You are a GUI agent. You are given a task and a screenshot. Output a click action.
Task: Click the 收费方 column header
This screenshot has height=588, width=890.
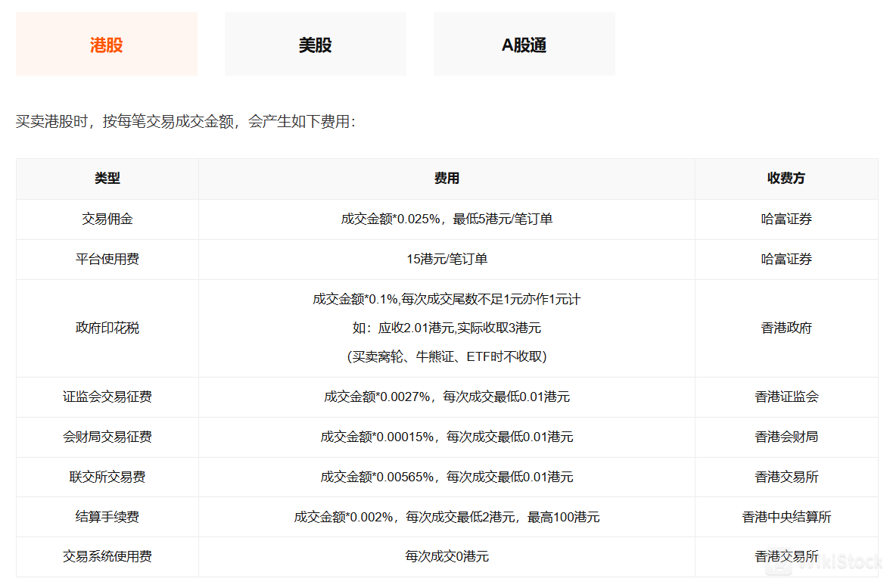786,179
